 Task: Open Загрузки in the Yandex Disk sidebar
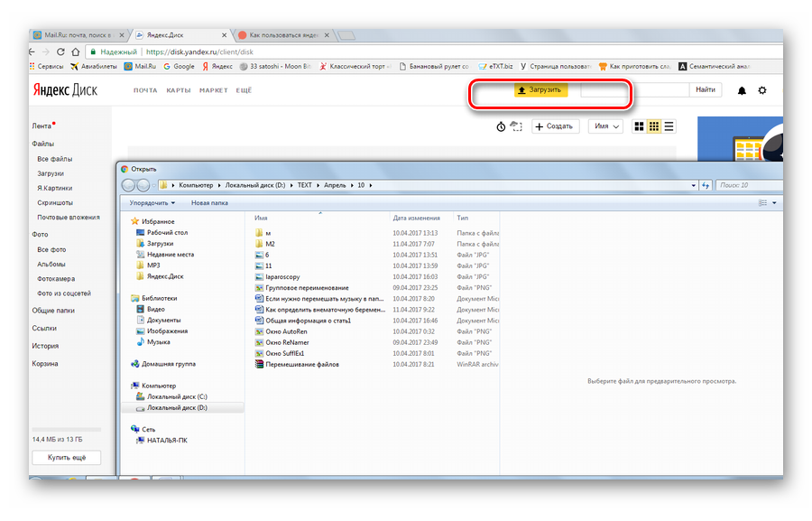tap(51, 173)
